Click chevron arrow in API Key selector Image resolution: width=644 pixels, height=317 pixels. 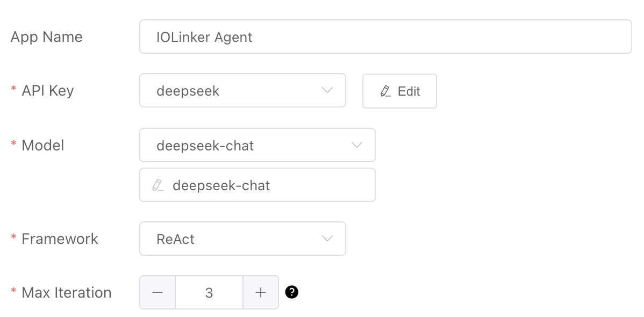pos(327,90)
